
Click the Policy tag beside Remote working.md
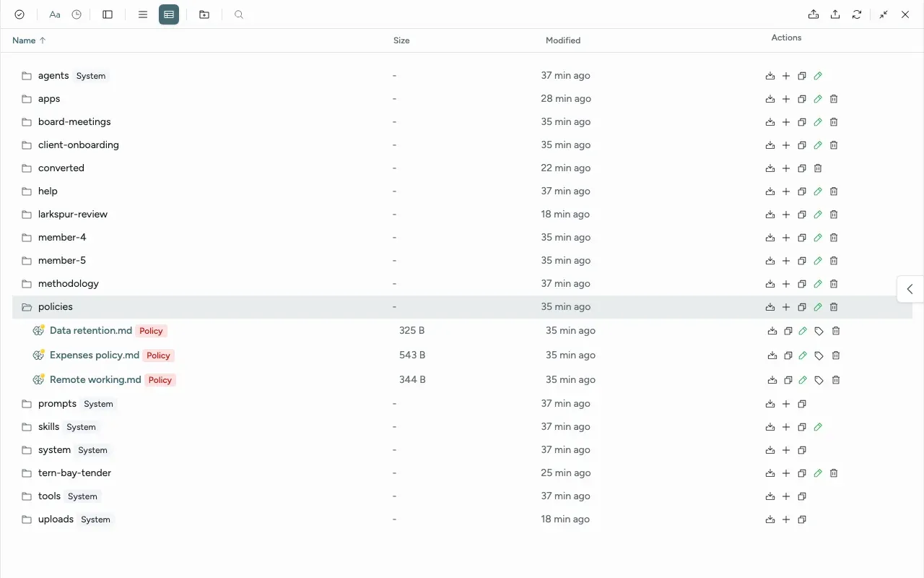tap(160, 380)
